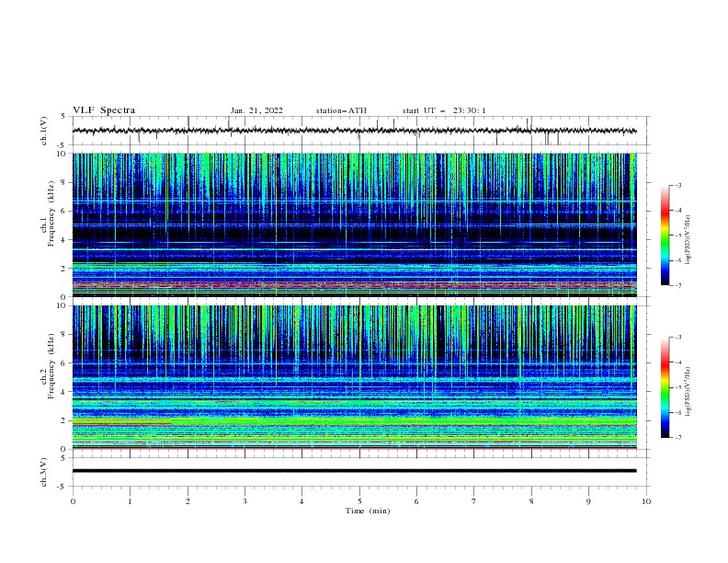Click the ch.1 voltage waveform trace
728x563 pixels.
pos(355,131)
